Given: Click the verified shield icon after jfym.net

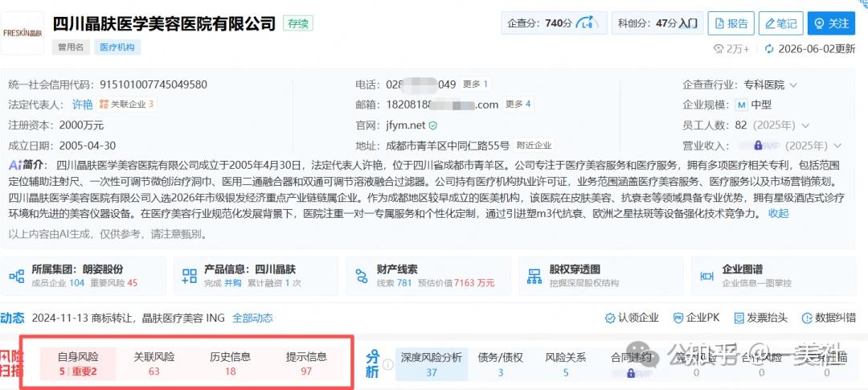Looking at the screenshot, I should 433,125.
